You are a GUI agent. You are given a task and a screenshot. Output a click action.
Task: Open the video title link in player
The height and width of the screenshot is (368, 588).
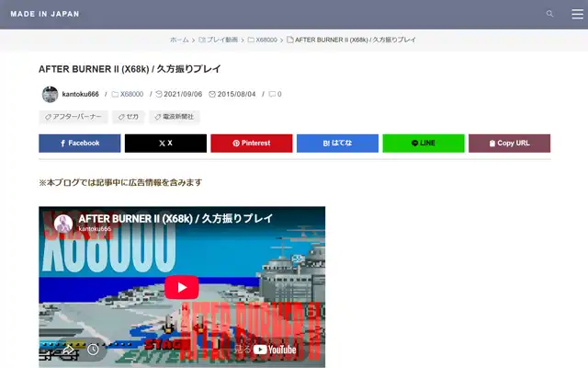(175, 219)
